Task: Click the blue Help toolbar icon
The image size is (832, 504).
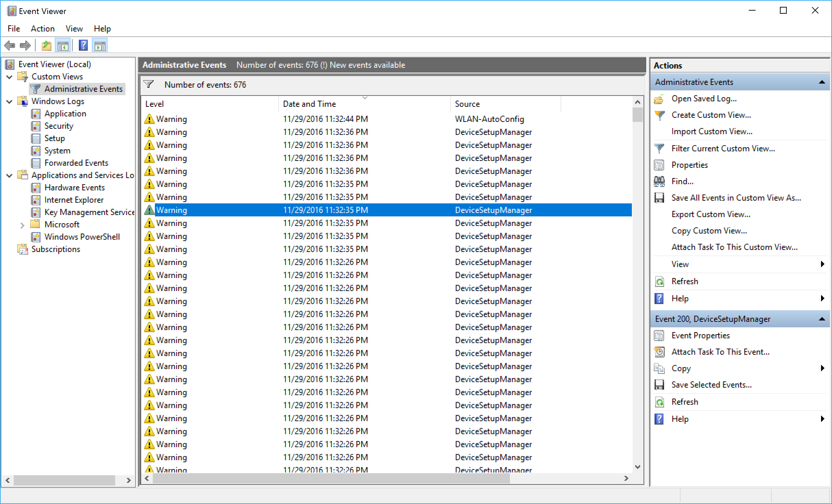Action: pyautogui.click(x=83, y=45)
